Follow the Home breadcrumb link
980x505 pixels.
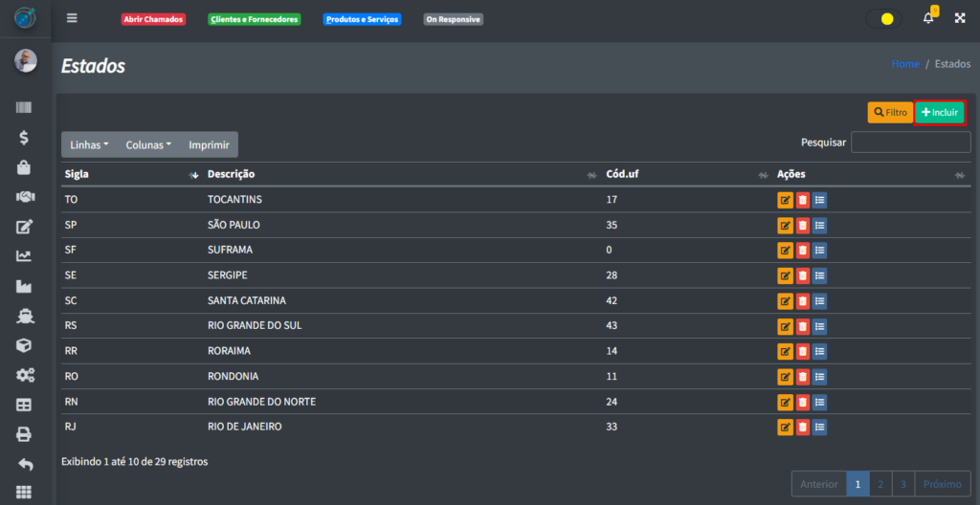pos(904,64)
